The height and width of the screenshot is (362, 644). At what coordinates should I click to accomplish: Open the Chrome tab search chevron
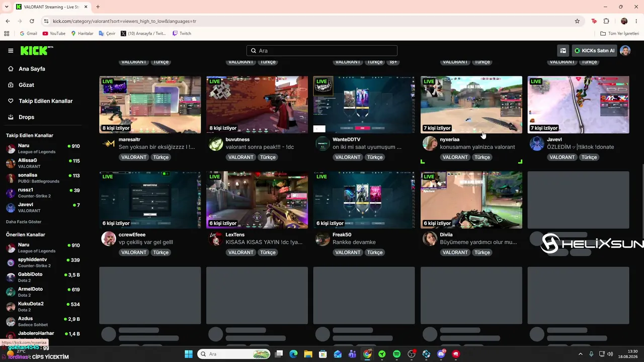pyautogui.click(x=7, y=7)
